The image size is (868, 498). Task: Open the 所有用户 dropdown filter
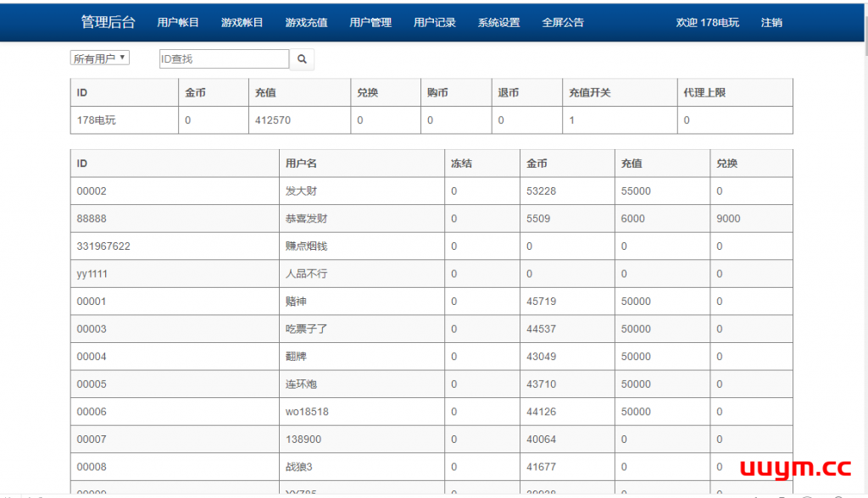(x=99, y=58)
